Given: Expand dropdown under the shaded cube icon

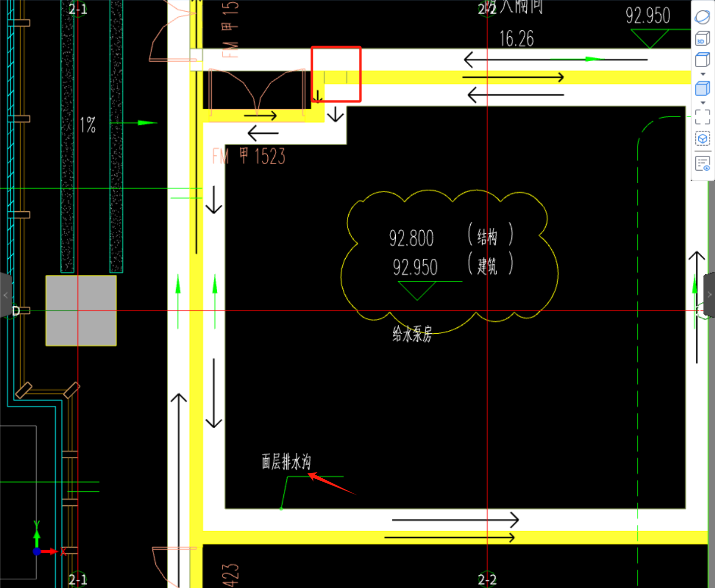Looking at the screenshot, I should (703, 103).
